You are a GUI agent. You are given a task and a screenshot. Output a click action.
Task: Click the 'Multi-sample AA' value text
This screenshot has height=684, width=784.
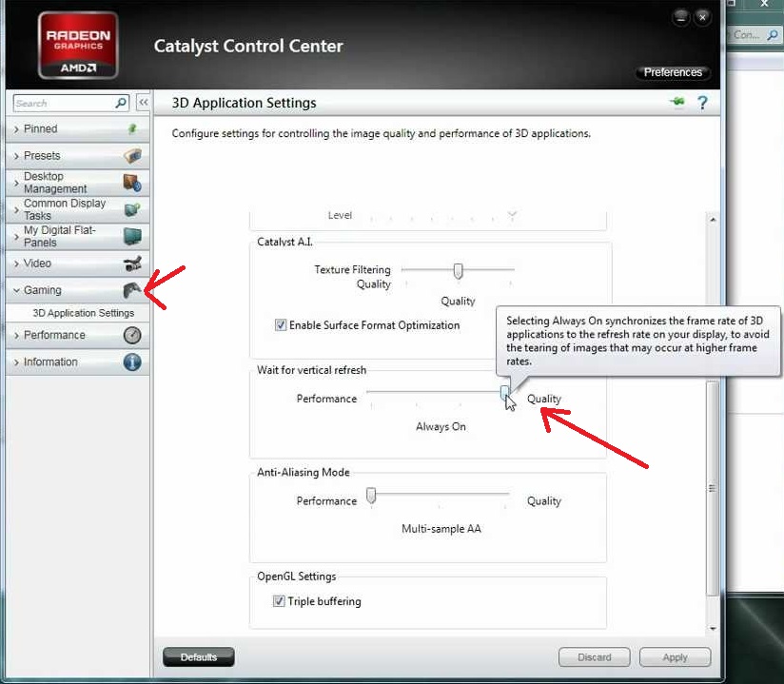[x=441, y=529]
